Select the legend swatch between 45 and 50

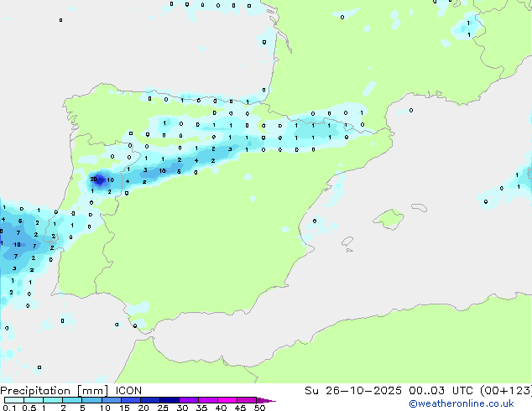click(247, 400)
